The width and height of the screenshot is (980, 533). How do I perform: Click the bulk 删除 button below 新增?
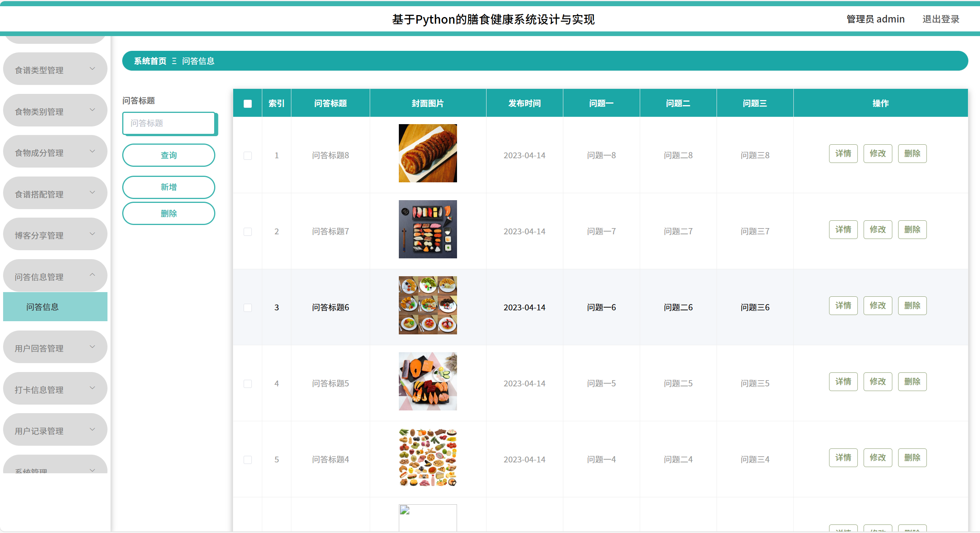168,213
